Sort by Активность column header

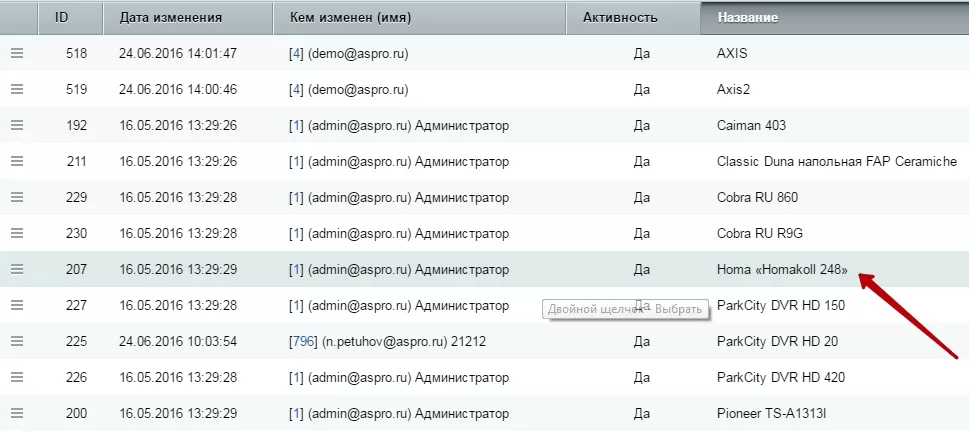[633, 17]
